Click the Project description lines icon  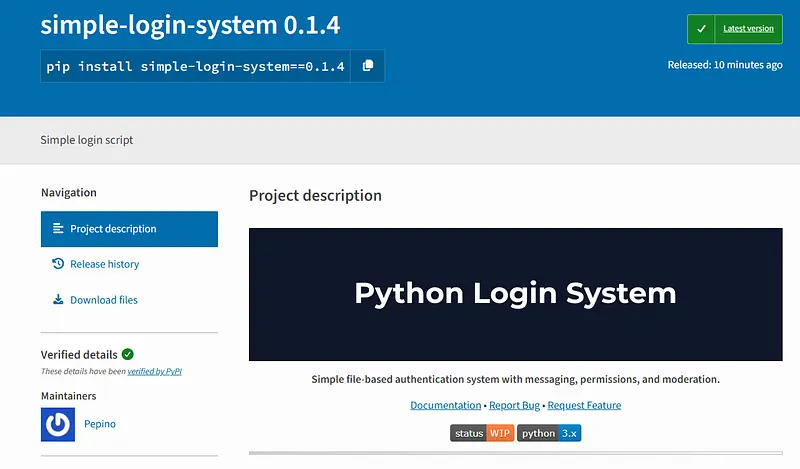pos(58,229)
